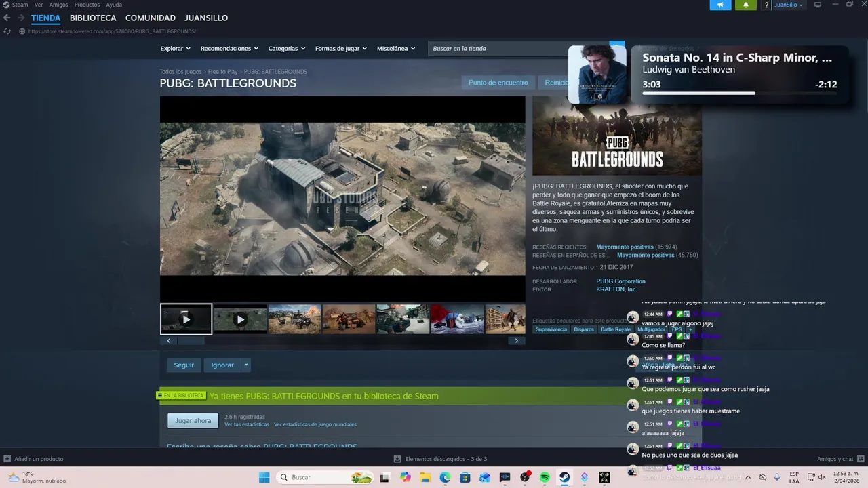Open Steam notifications bell
This screenshot has width=868, height=488.
point(746,5)
